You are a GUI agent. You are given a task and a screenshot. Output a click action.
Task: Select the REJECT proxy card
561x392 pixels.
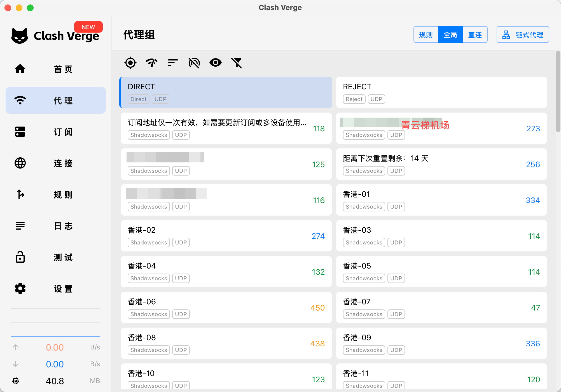point(441,92)
